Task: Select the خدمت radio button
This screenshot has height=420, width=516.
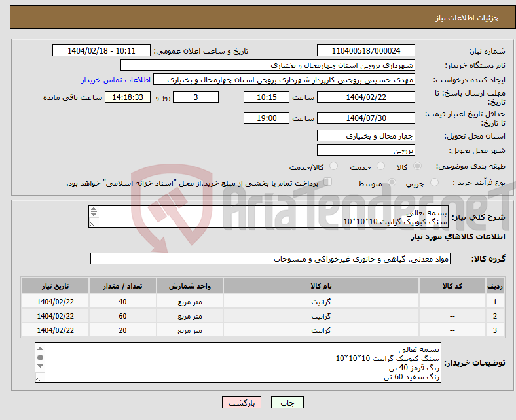Action: click(380, 166)
